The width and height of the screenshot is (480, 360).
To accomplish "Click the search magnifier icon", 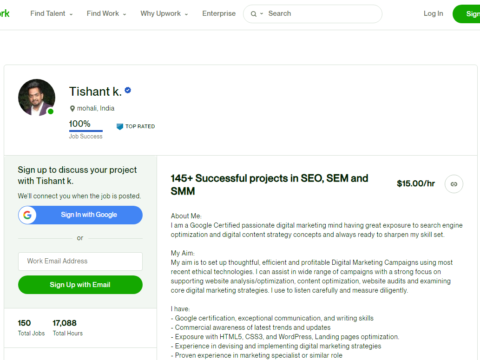I will pyautogui.click(x=254, y=14).
